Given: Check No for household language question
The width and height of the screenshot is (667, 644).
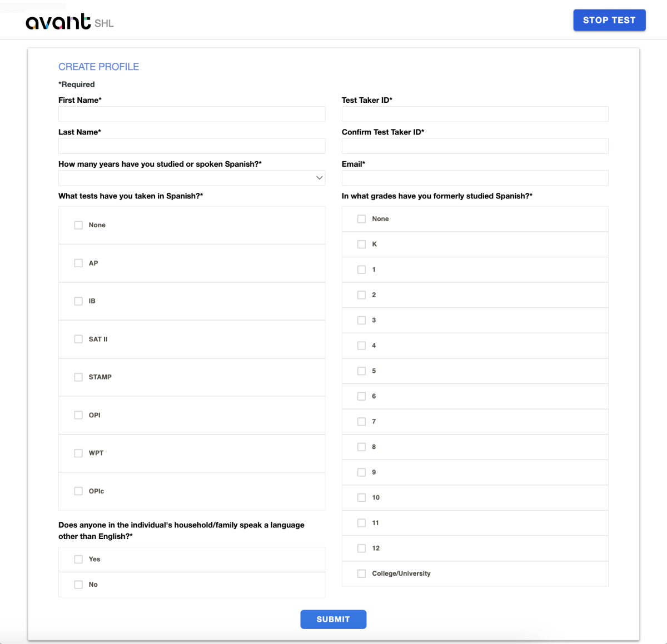Looking at the screenshot, I should tap(78, 585).
